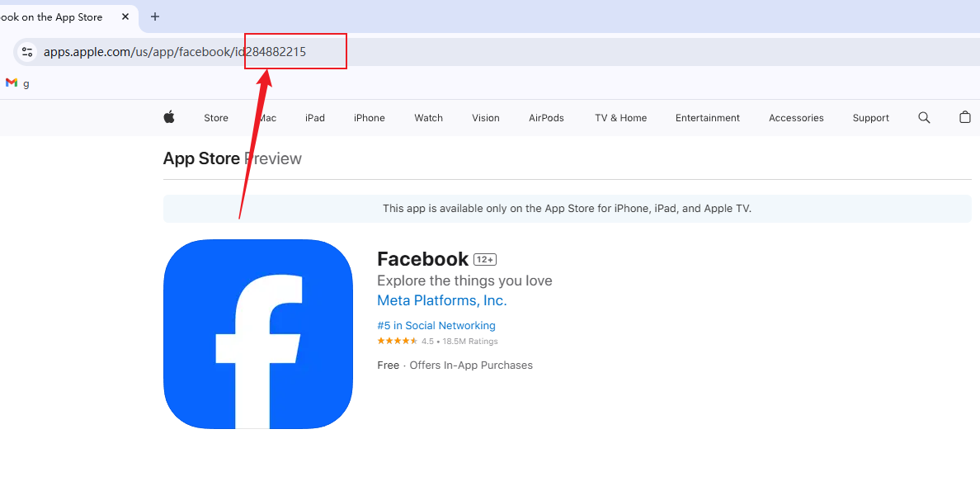Viewport: 980px width, 500px height.
Task: Open the iPad menu item
Action: click(315, 118)
